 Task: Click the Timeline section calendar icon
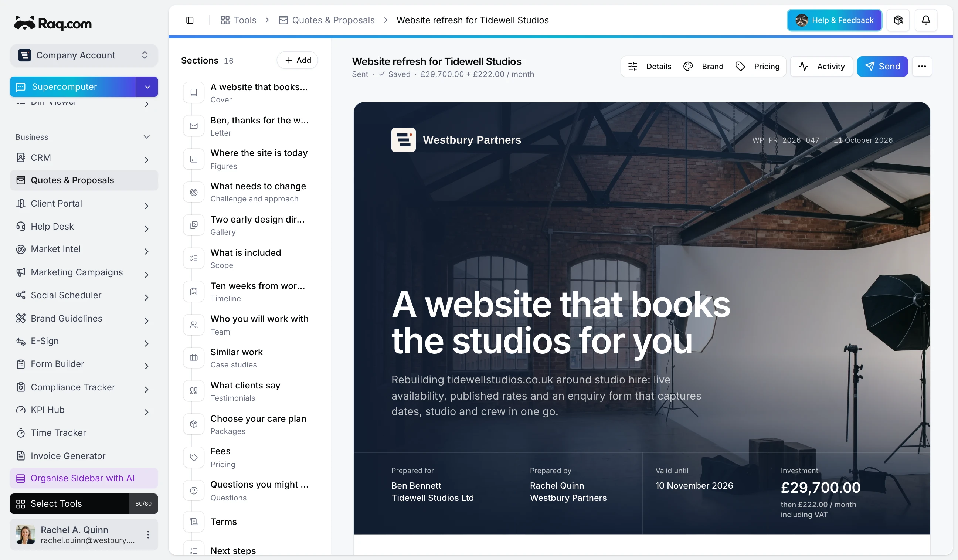tap(194, 292)
